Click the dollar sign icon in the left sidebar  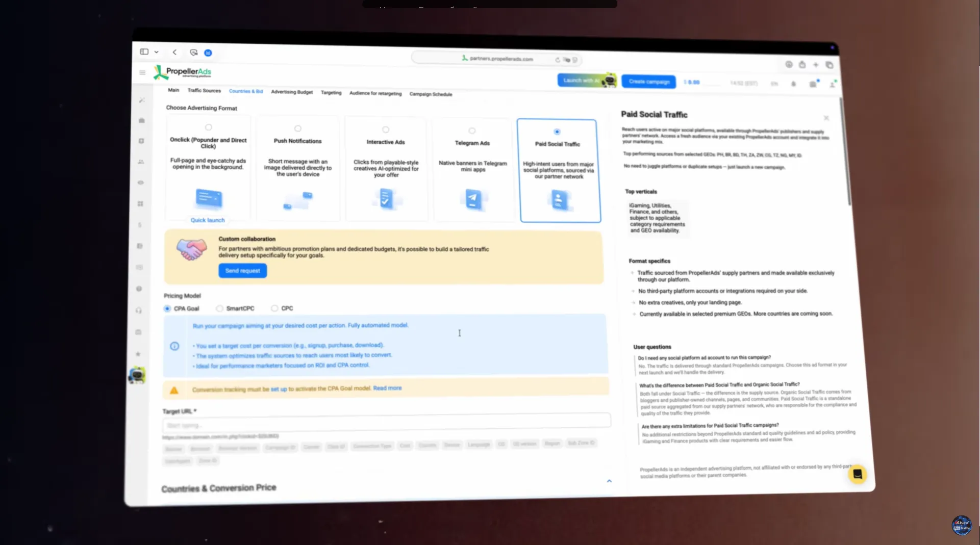tap(140, 225)
